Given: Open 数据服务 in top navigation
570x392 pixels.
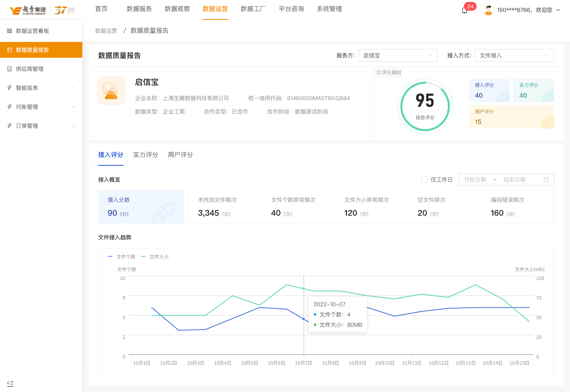Looking at the screenshot, I should [x=139, y=9].
